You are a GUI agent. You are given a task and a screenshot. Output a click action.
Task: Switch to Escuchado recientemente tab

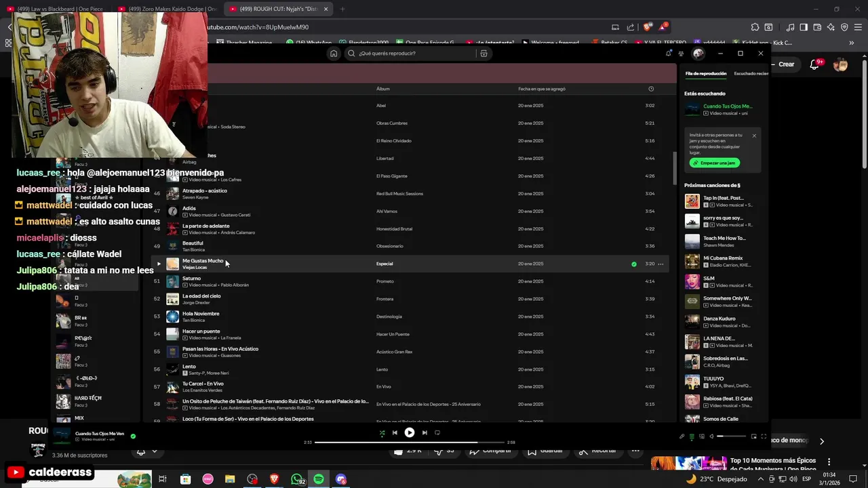coord(751,73)
